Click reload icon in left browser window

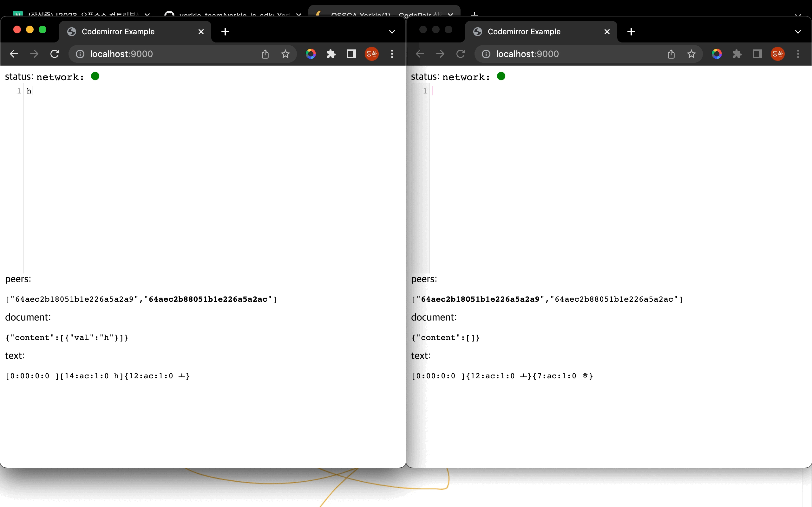55,54
